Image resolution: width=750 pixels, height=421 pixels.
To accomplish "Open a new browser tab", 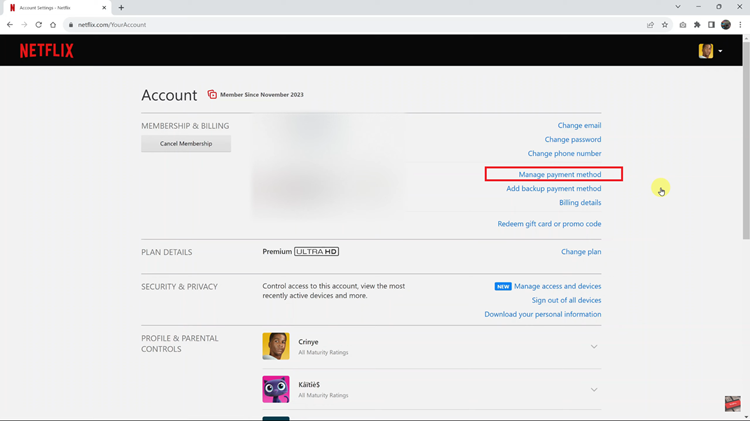I will pyautogui.click(x=121, y=7).
